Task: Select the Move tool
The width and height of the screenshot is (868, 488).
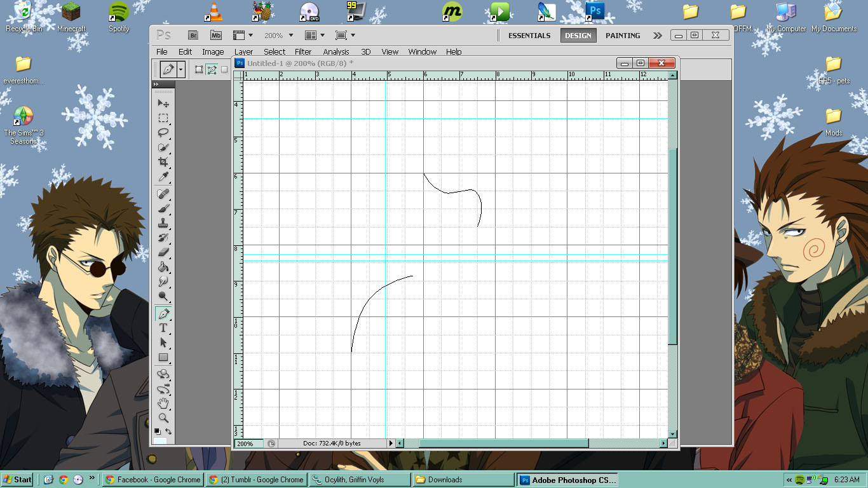Action: [163, 103]
